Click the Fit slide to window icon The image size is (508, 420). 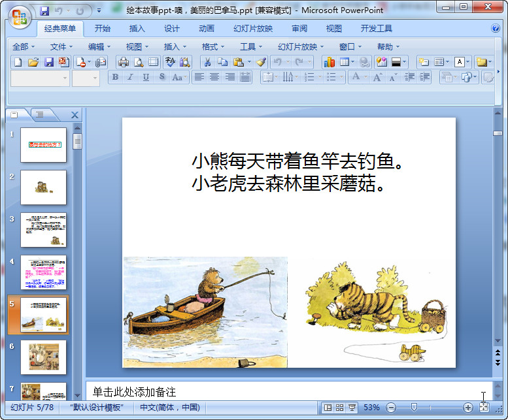click(x=484, y=408)
